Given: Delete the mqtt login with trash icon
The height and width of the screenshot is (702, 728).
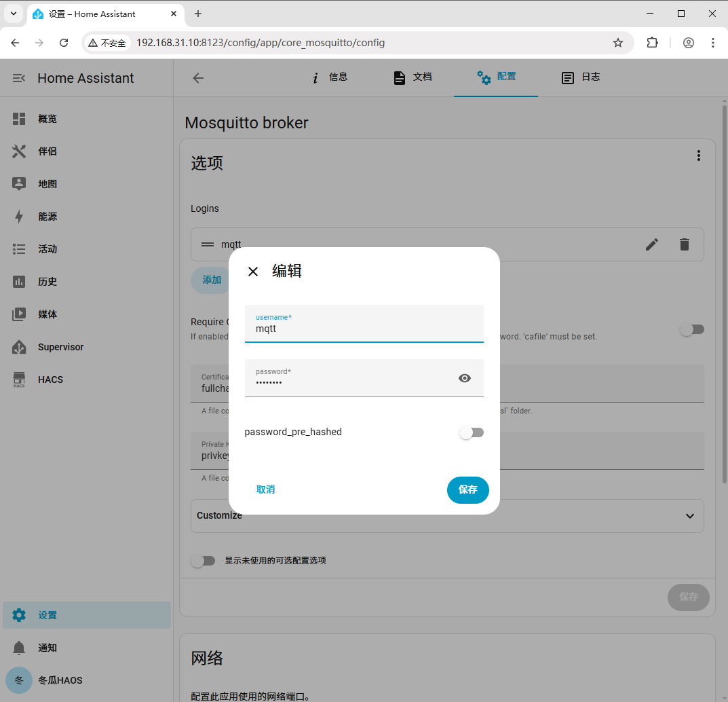Looking at the screenshot, I should (x=685, y=244).
